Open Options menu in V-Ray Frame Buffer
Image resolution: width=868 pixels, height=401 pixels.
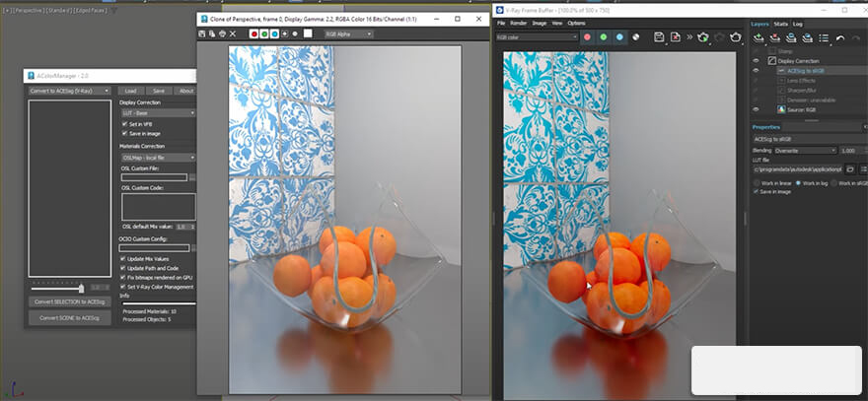(x=576, y=24)
